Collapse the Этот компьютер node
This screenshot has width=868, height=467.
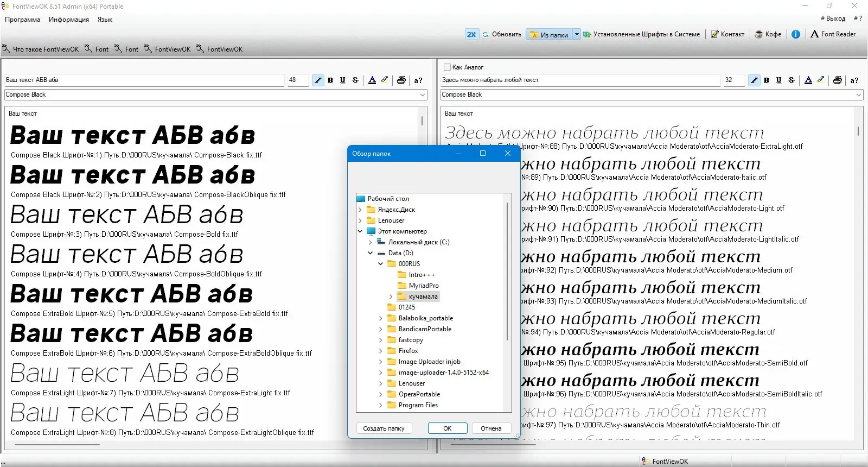360,231
